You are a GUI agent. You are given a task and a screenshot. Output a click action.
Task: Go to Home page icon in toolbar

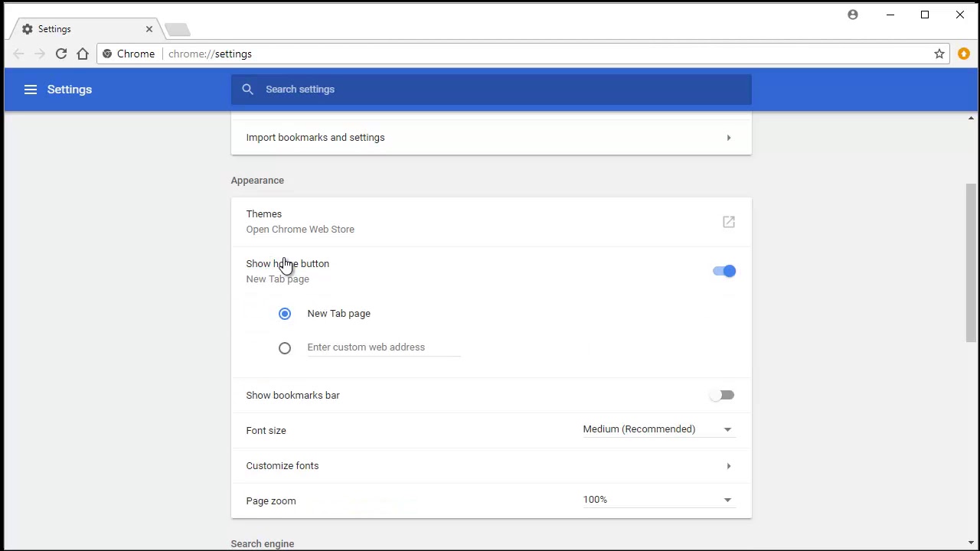83,54
